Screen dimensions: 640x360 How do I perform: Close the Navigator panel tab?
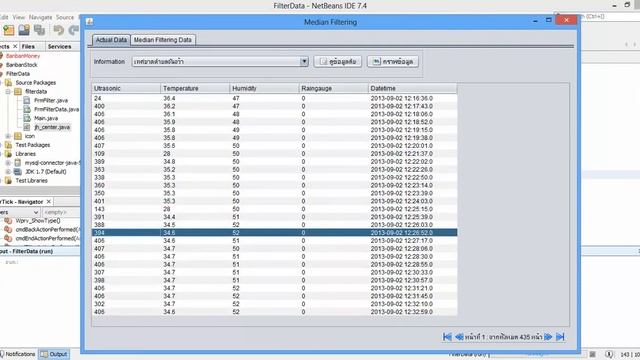pos(49,202)
